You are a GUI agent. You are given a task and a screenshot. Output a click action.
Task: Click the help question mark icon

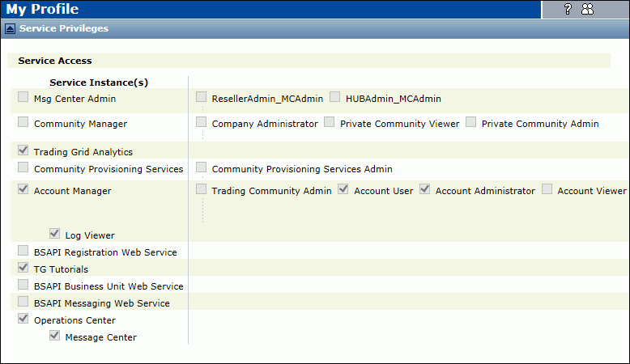568,10
